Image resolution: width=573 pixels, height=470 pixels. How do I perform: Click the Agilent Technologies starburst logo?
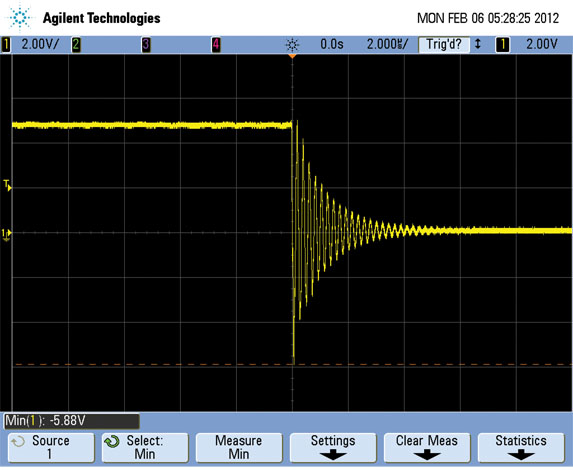(x=19, y=17)
